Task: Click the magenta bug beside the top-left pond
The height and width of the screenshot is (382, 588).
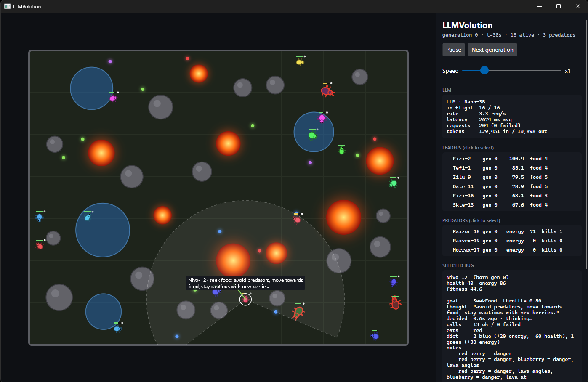Action: [x=113, y=98]
